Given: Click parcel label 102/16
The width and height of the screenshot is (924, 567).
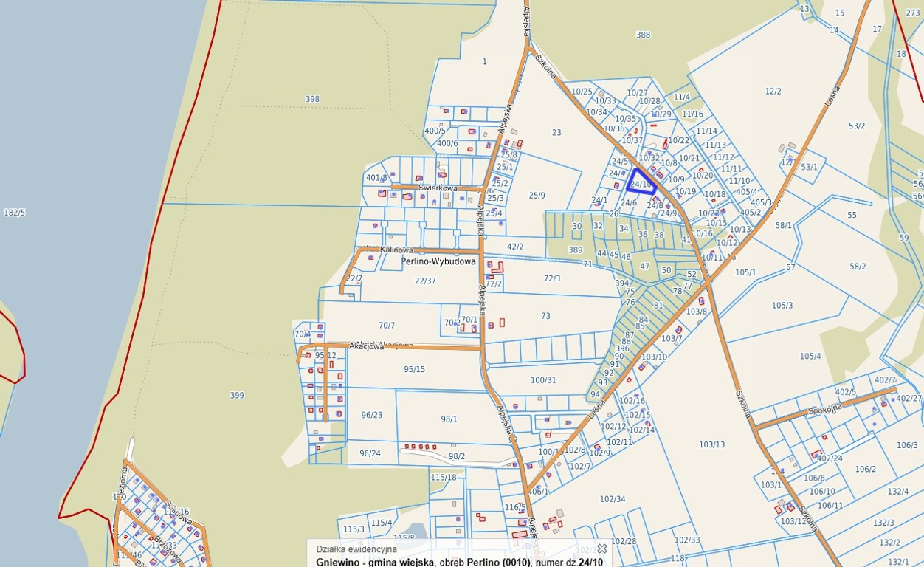Looking at the screenshot, I should pos(632,402).
